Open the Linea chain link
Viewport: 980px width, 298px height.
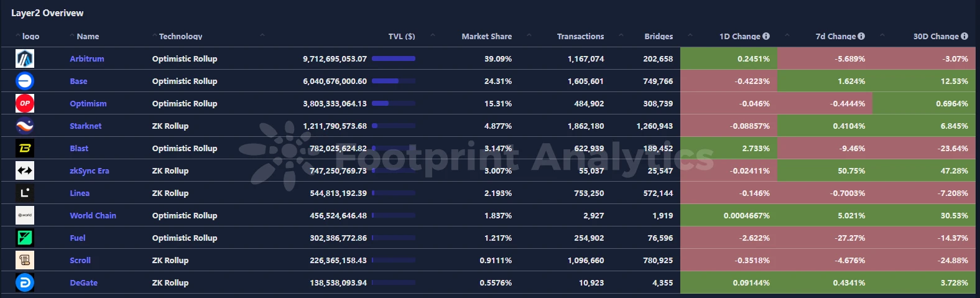point(80,193)
